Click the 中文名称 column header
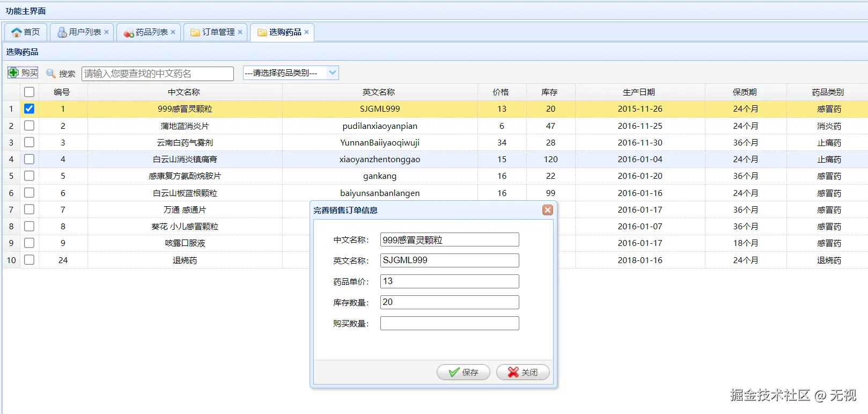The image size is (868, 414). (x=184, y=92)
